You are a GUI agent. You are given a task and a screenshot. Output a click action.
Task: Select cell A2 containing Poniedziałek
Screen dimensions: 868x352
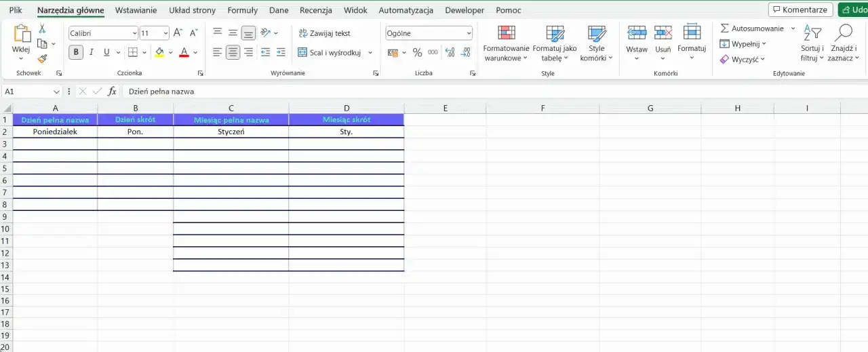[x=55, y=132]
